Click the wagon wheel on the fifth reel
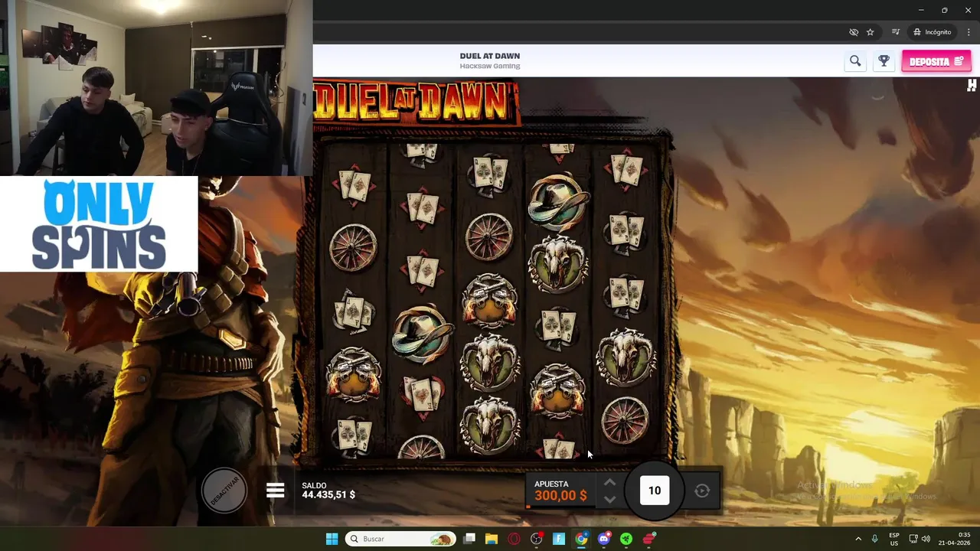This screenshot has height=551, width=980. 626,419
